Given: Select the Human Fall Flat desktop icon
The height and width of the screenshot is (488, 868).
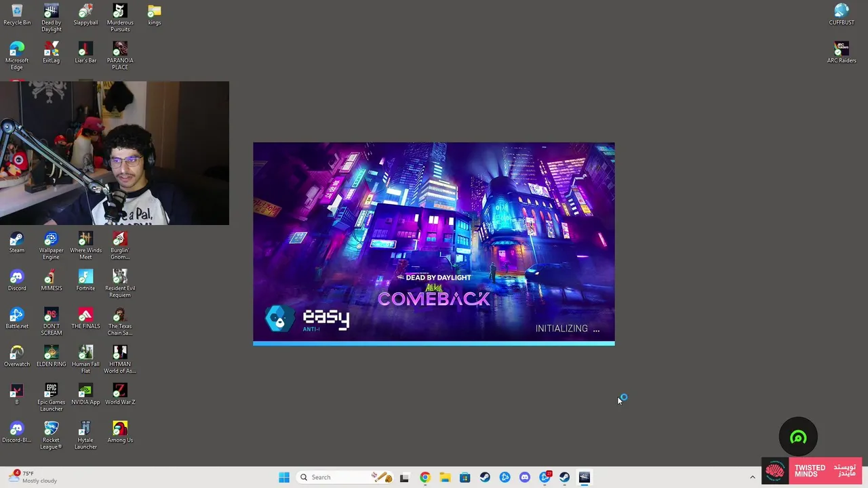Looking at the screenshot, I should click(x=85, y=359).
